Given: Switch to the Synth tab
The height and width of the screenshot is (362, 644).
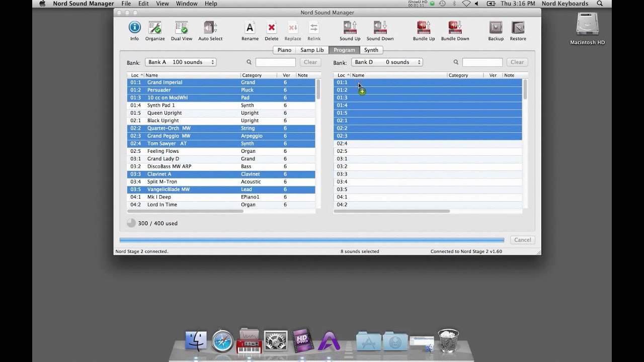Looking at the screenshot, I should [371, 50].
